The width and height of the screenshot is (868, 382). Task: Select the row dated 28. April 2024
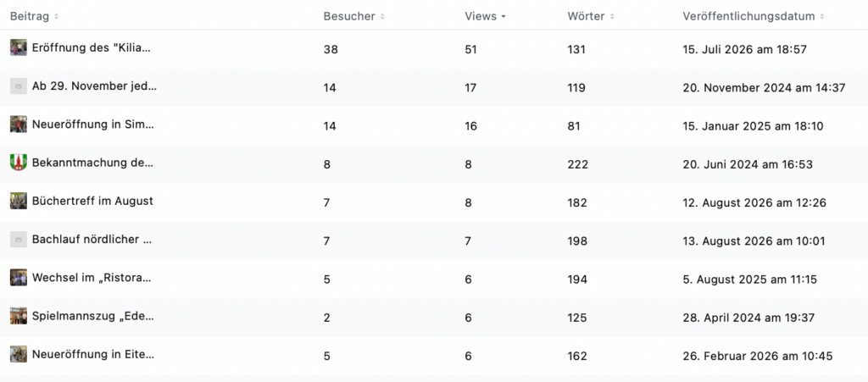434,318
